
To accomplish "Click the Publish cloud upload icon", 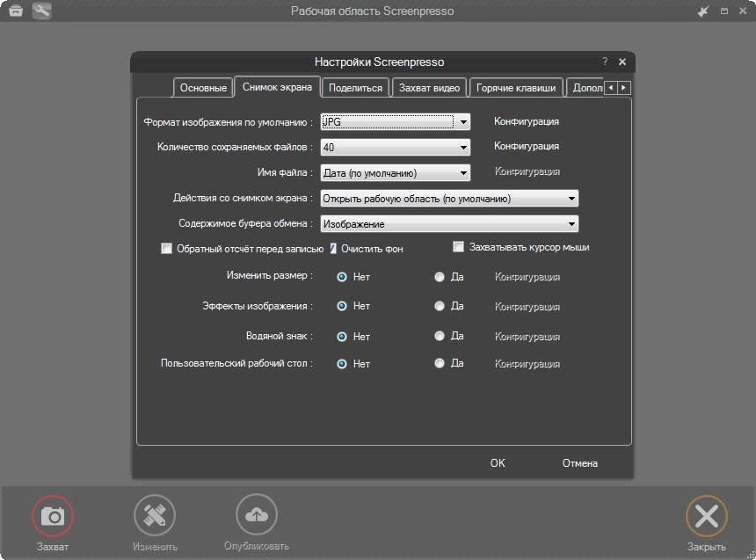I will (x=257, y=514).
